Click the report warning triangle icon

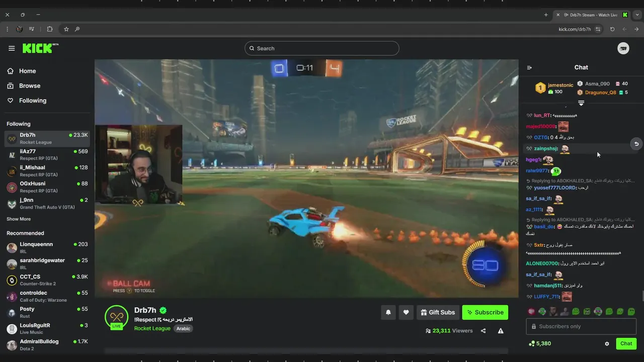pos(501,331)
